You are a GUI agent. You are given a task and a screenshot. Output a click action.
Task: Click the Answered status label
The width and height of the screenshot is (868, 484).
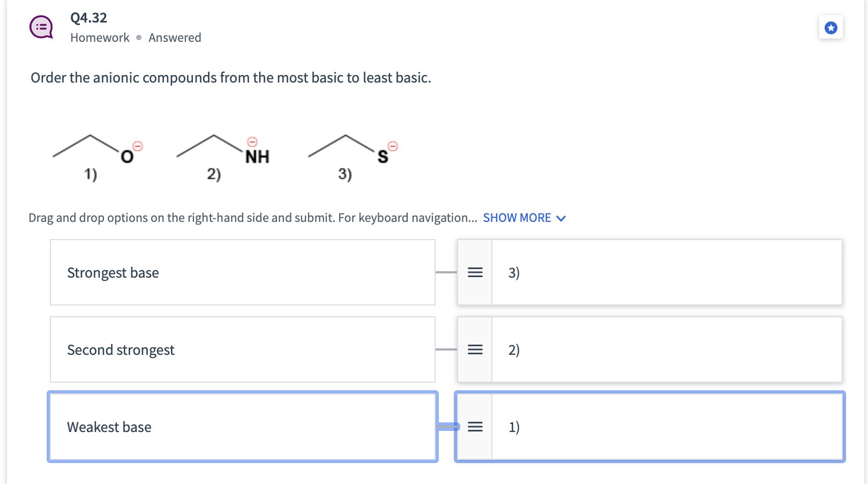(x=175, y=38)
